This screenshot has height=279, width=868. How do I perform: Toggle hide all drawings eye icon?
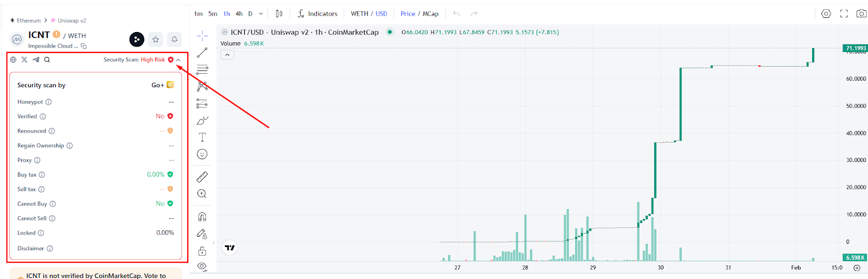click(x=202, y=266)
